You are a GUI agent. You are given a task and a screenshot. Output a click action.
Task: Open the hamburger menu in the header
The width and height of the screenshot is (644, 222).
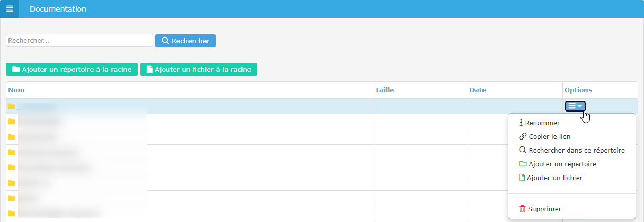coord(10,9)
